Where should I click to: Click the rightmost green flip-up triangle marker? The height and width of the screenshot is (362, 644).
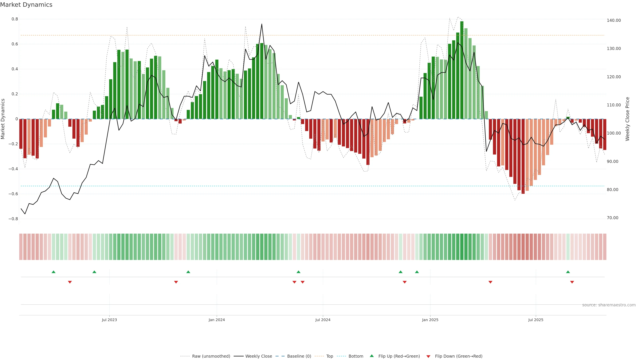(568, 272)
